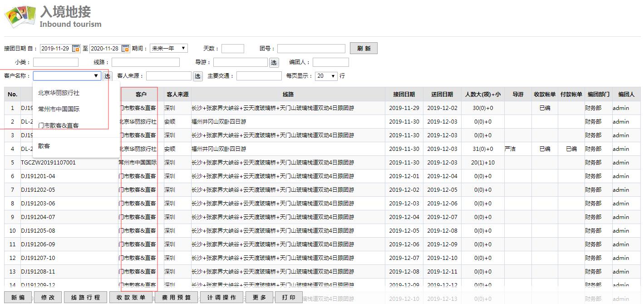
Task: Expand the 期间 period dropdown
Action: coord(168,49)
